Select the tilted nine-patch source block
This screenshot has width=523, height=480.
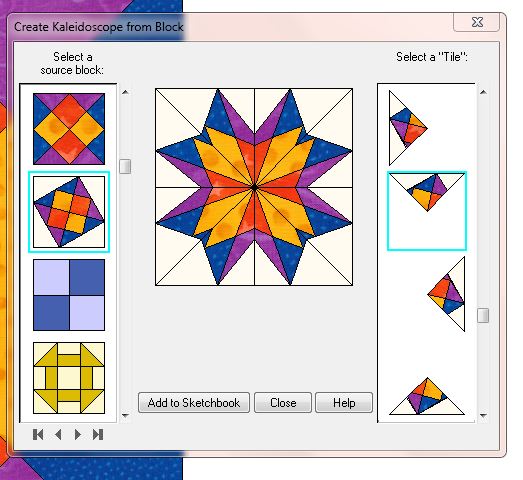[x=69, y=212]
